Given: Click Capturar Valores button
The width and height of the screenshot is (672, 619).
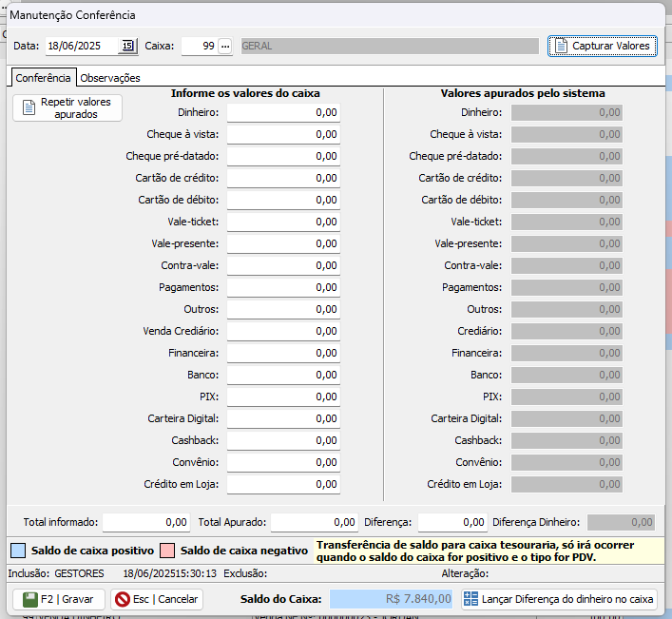Looking at the screenshot, I should pyautogui.click(x=602, y=46).
